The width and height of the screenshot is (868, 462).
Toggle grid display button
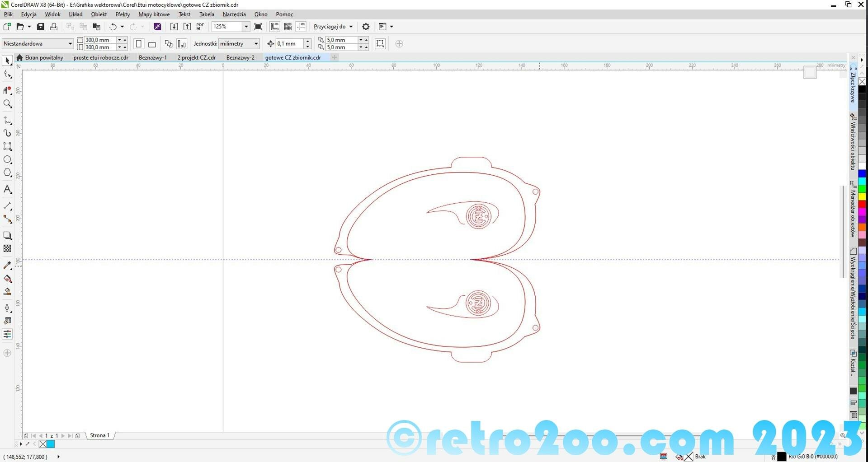tap(288, 27)
